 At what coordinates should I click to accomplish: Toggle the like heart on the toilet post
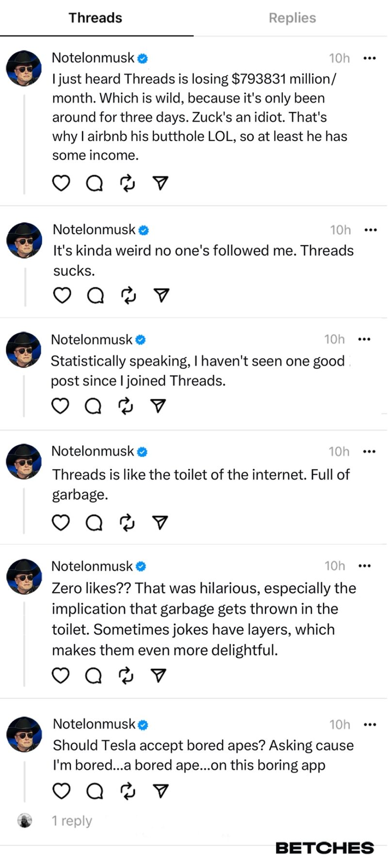click(x=61, y=523)
